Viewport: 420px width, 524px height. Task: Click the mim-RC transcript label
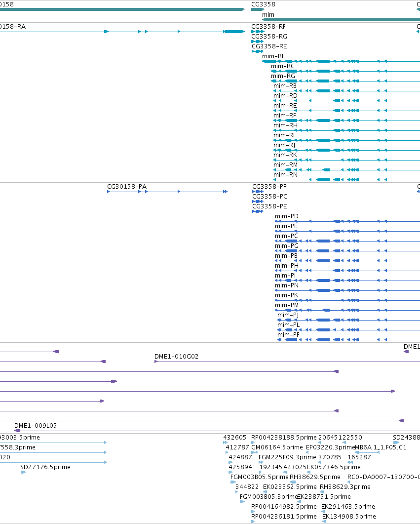[283, 66]
